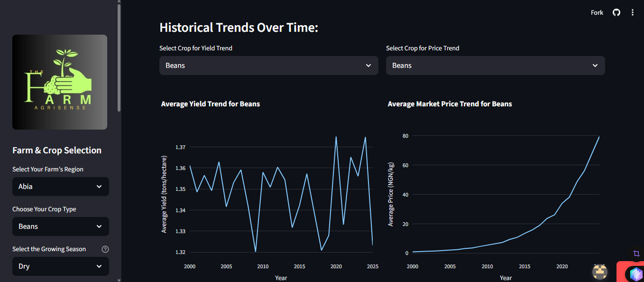Expand the Select Your Farm's Region dropdown
This screenshot has width=644, height=282.
tap(61, 187)
